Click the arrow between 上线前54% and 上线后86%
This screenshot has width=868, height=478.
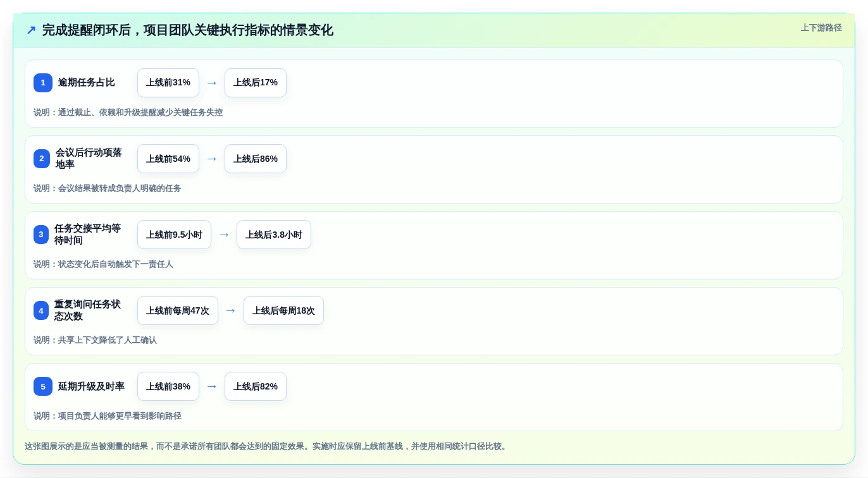(212, 159)
